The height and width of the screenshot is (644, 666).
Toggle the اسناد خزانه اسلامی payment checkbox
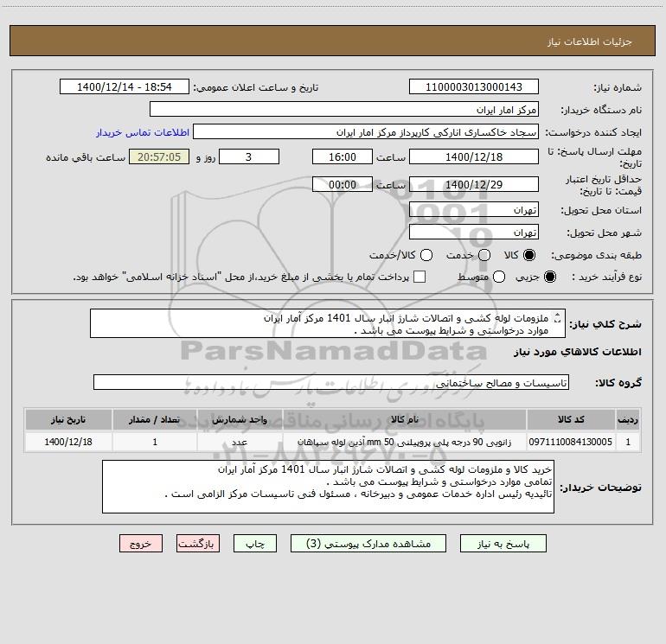coord(419,277)
